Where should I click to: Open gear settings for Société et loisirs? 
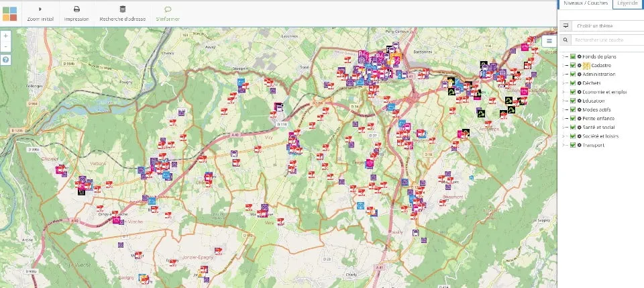(579, 136)
